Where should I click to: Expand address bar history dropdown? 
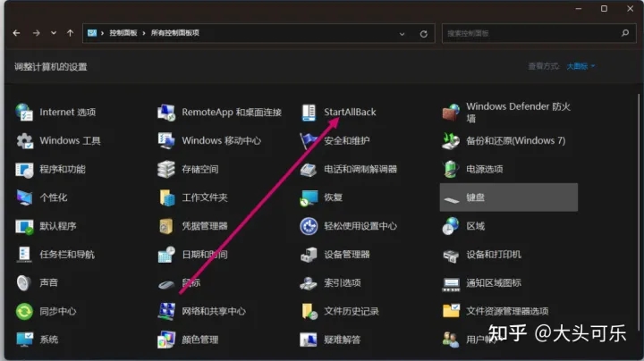pyautogui.click(x=402, y=34)
